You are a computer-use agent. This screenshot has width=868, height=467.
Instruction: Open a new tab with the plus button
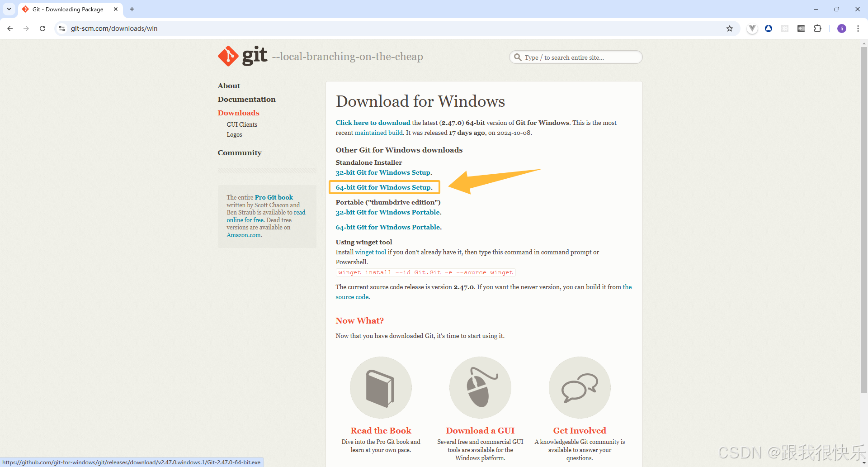pos(132,9)
